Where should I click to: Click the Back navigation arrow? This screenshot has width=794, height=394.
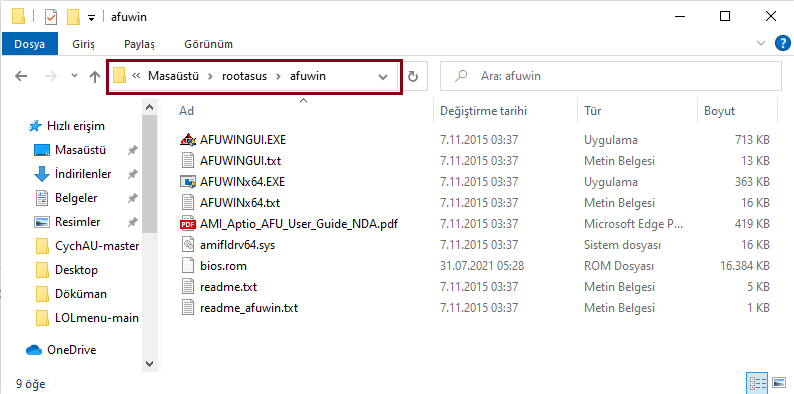21,76
